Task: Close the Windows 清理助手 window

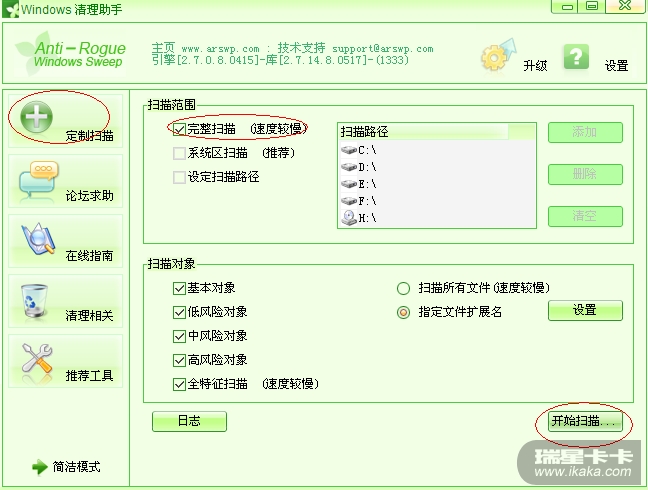Action: click(x=625, y=6)
